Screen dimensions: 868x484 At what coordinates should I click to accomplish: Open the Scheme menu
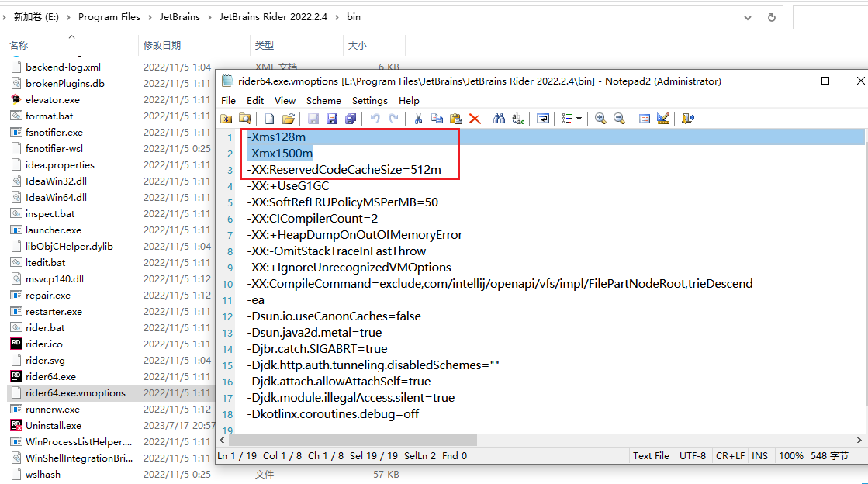323,101
